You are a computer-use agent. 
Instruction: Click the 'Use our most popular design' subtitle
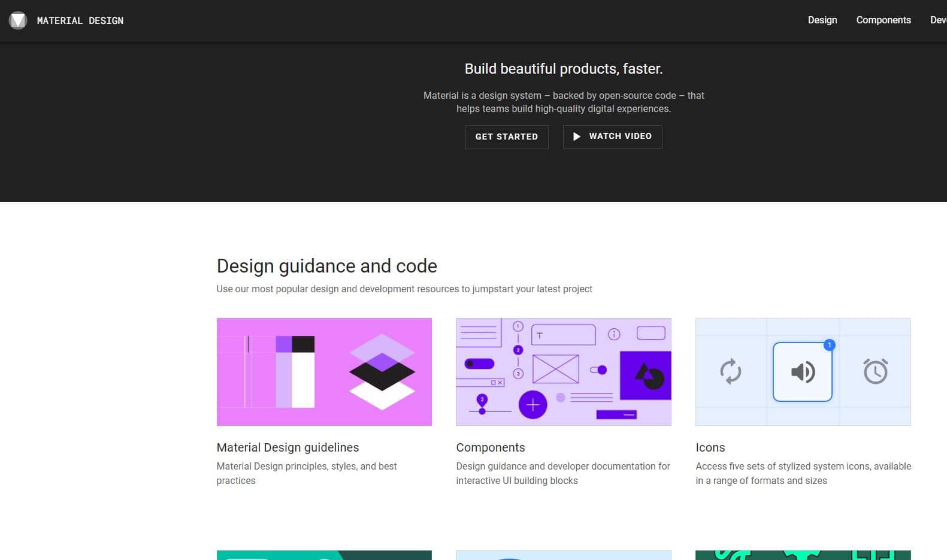pyautogui.click(x=404, y=289)
